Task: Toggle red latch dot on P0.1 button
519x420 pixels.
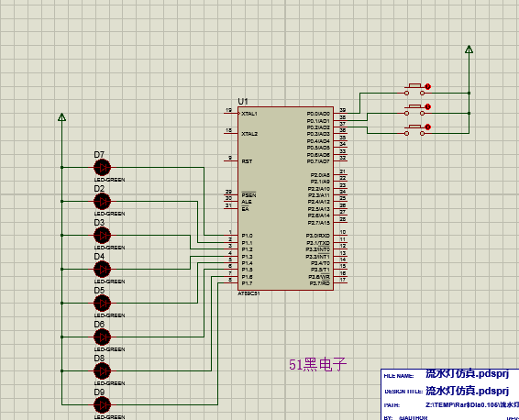Action: point(427,107)
